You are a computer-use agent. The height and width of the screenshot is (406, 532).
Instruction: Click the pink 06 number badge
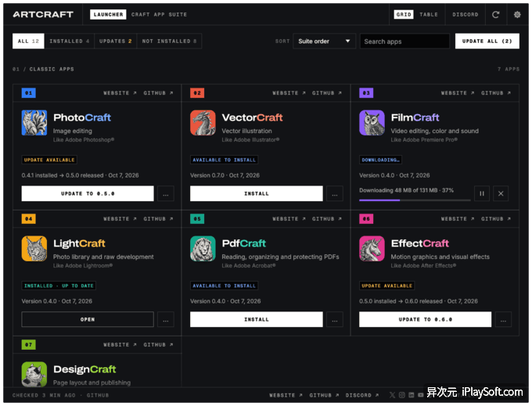click(x=366, y=218)
